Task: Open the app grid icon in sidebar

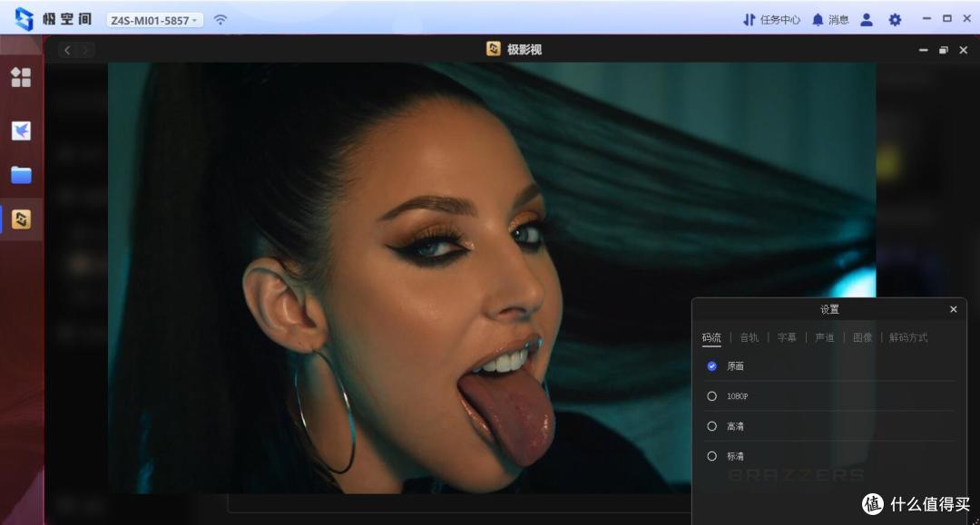Action: tap(21, 77)
